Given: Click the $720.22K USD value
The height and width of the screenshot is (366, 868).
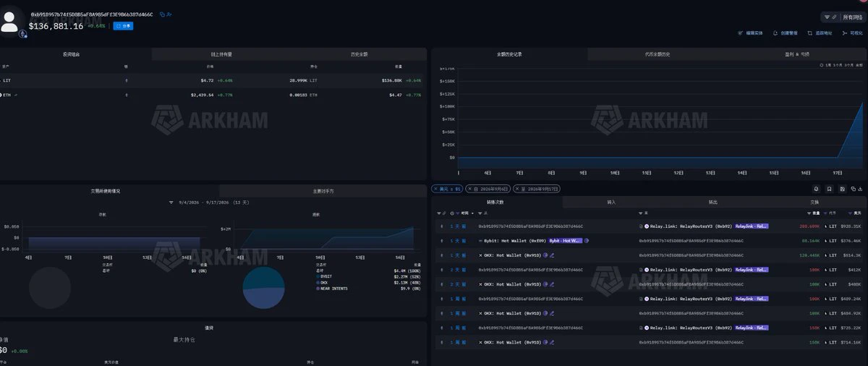Looking at the screenshot, I should [x=851, y=327].
